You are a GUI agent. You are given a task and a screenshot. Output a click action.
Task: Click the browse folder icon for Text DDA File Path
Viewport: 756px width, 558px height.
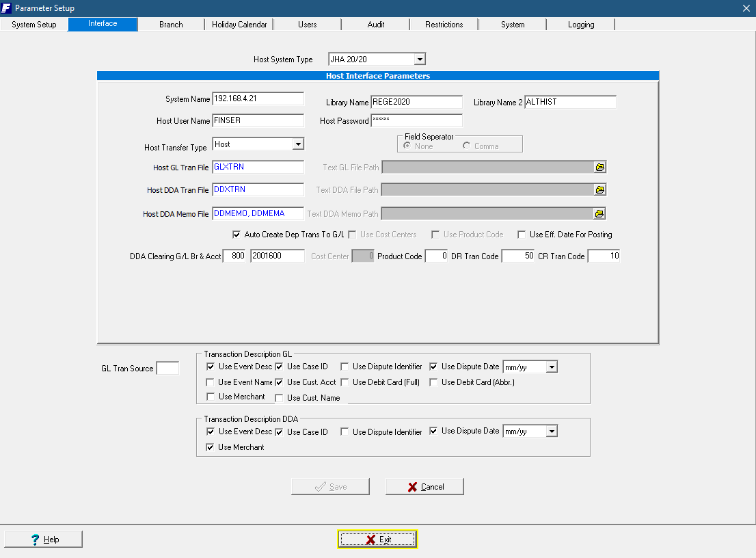[x=599, y=190]
